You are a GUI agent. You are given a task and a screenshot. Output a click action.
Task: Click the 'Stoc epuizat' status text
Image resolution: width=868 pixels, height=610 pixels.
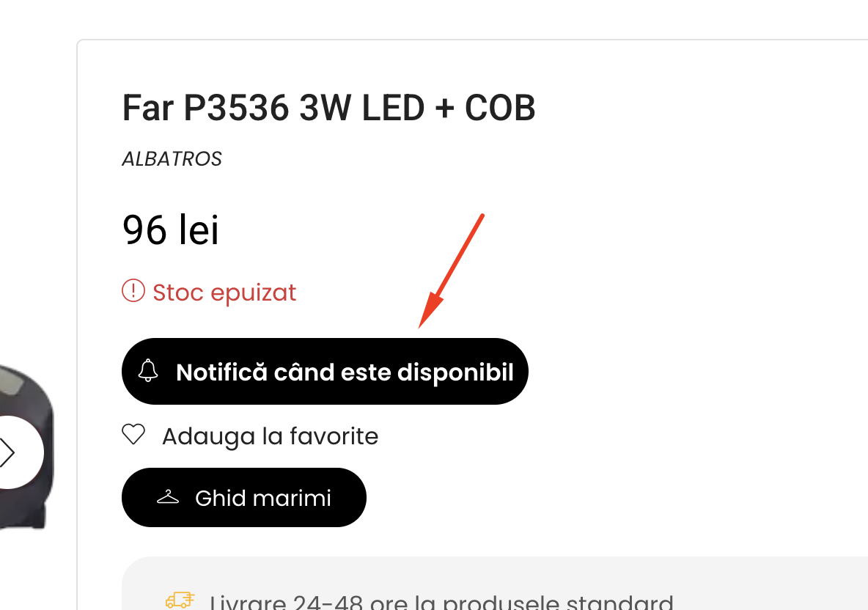click(x=224, y=293)
